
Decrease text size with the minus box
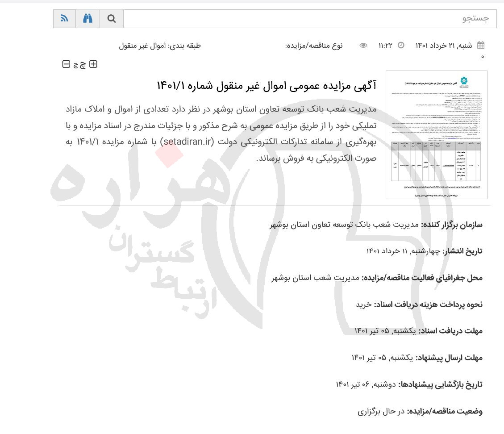point(66,64)
